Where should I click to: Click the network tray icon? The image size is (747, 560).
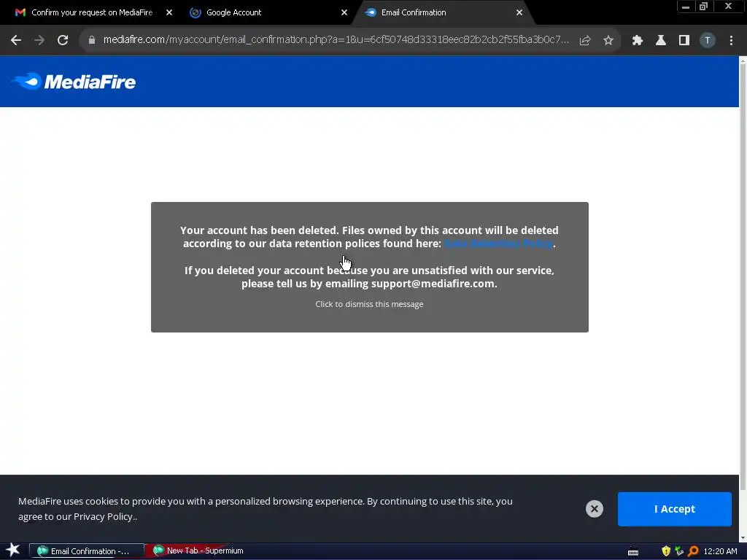(679, 551)
